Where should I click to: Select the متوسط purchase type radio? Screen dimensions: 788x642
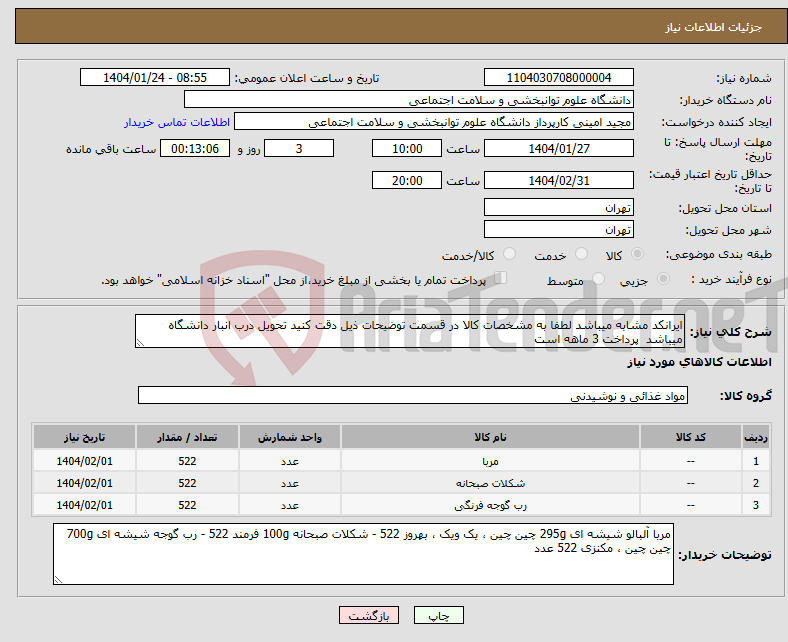pos(598,279)
